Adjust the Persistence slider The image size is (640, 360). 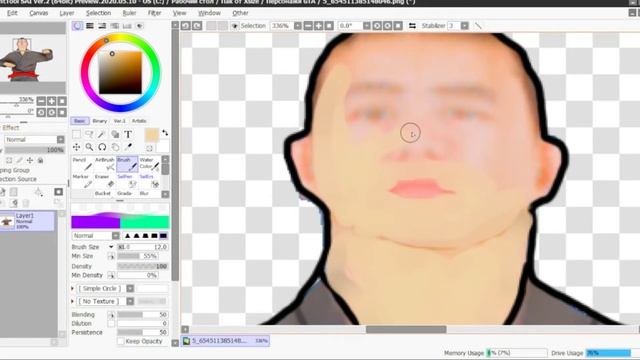pyautogui.click(x=142, y=333)
